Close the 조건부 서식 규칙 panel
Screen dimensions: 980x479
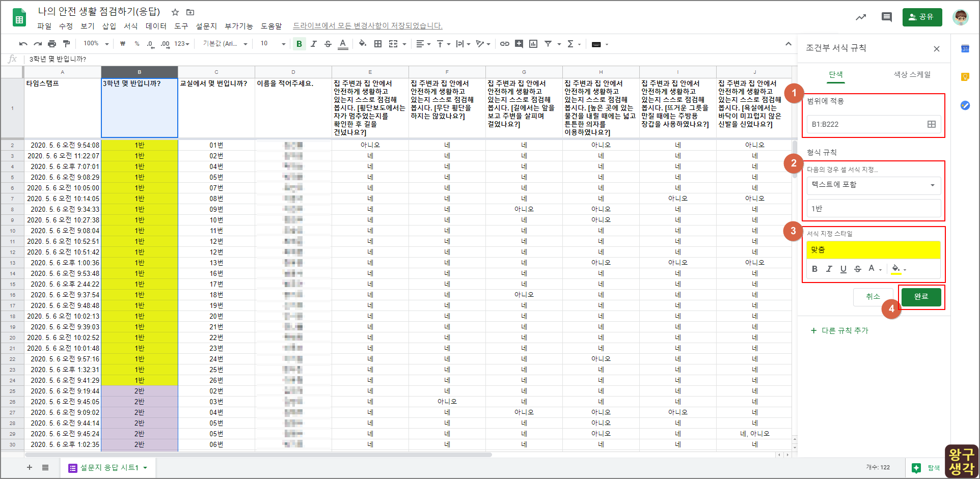[936, 49]
